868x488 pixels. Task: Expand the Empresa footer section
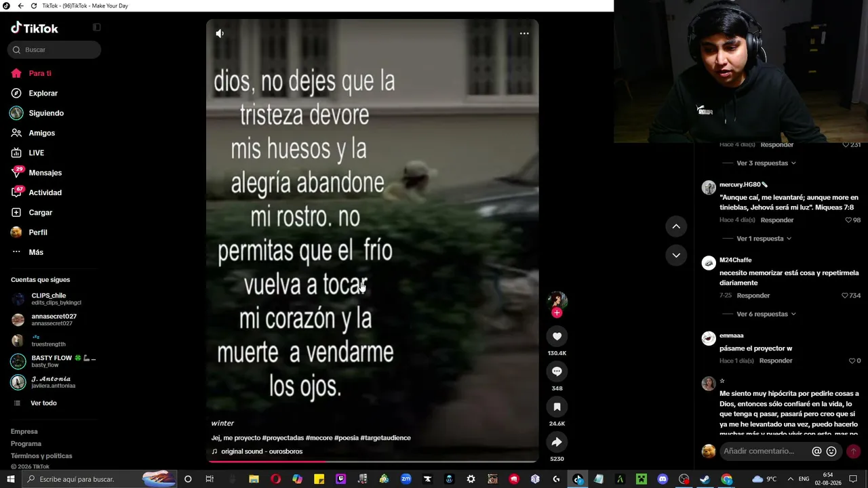coord(24,432)
